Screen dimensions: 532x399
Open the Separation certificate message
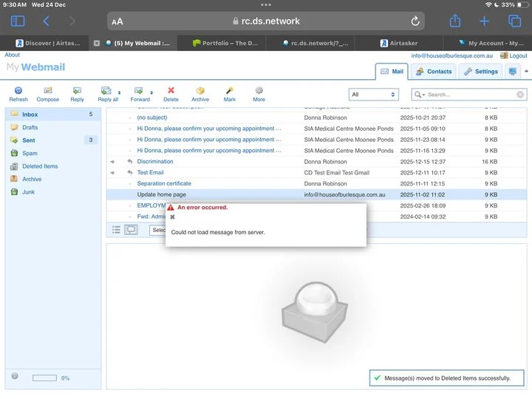click(x=164, y=183)
